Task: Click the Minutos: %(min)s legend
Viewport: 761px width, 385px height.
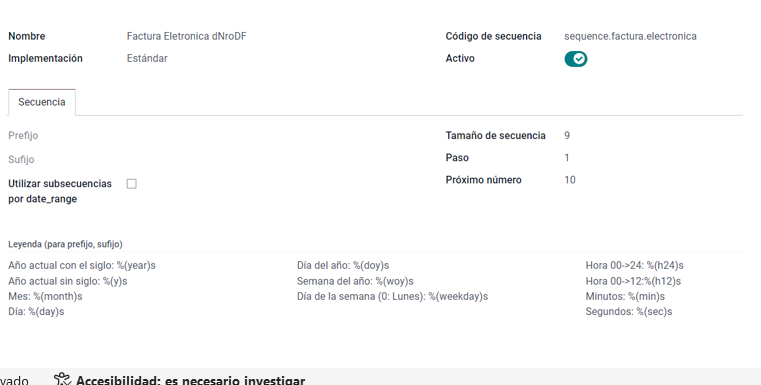Action: [x=625, y=296]
